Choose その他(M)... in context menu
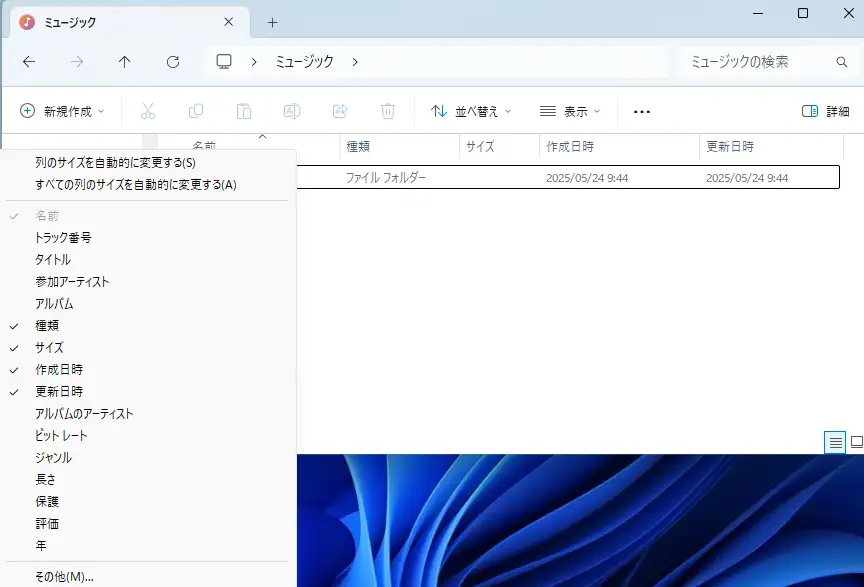 64,576
